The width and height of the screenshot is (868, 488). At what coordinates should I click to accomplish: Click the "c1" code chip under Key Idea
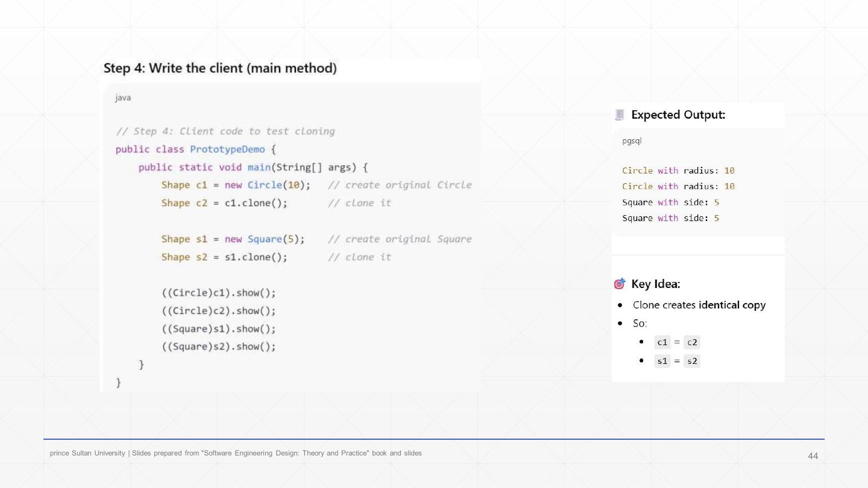point(662,342)
